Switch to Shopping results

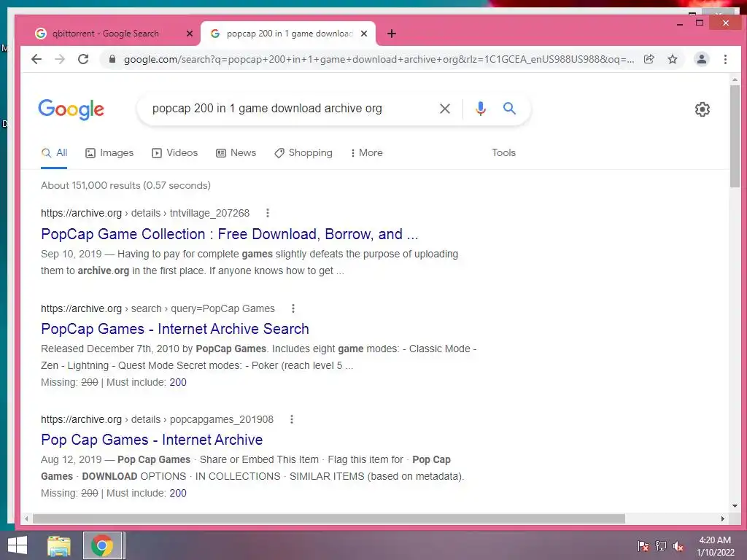coord(303,153)
